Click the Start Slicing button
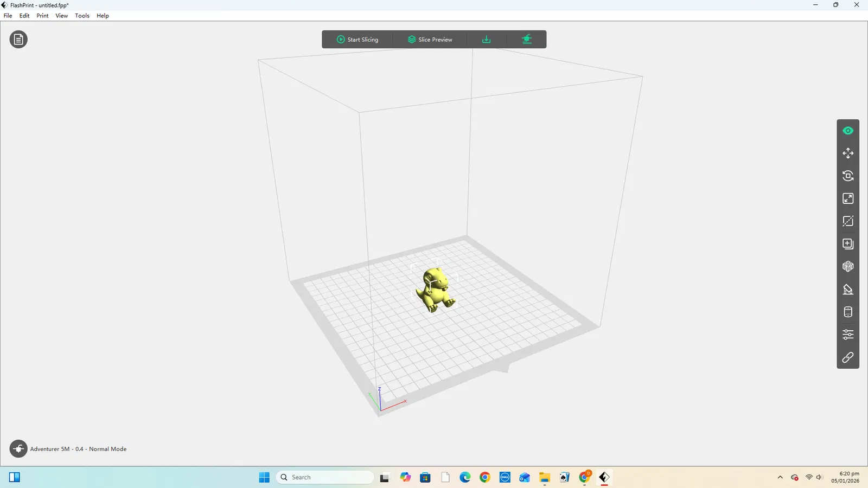The height and width of the screenshot is (488, 868). (358, 40)
